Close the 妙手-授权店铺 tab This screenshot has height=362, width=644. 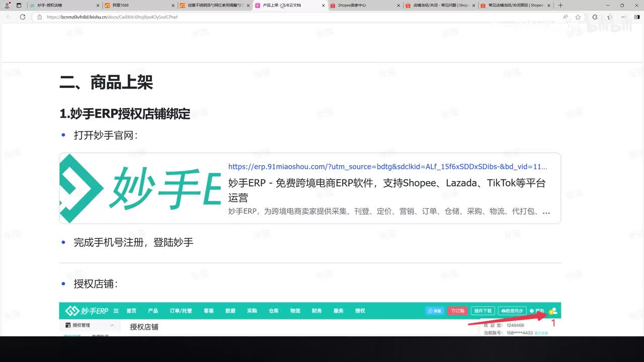click(98, 6)
